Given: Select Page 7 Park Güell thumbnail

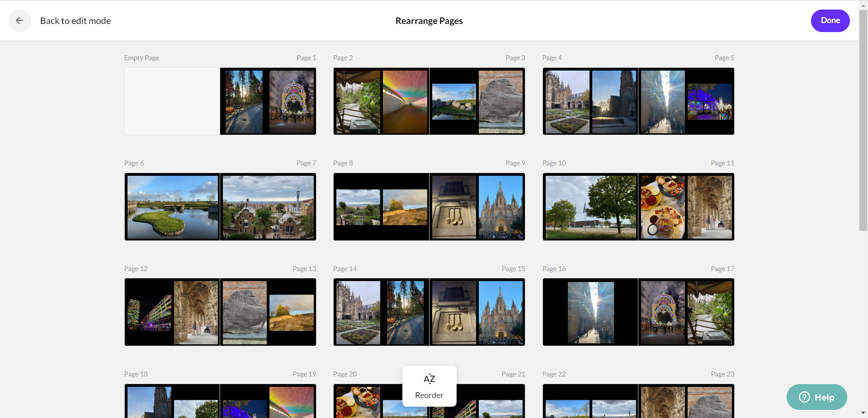Looking at the screenshot, I should (268, 207).
